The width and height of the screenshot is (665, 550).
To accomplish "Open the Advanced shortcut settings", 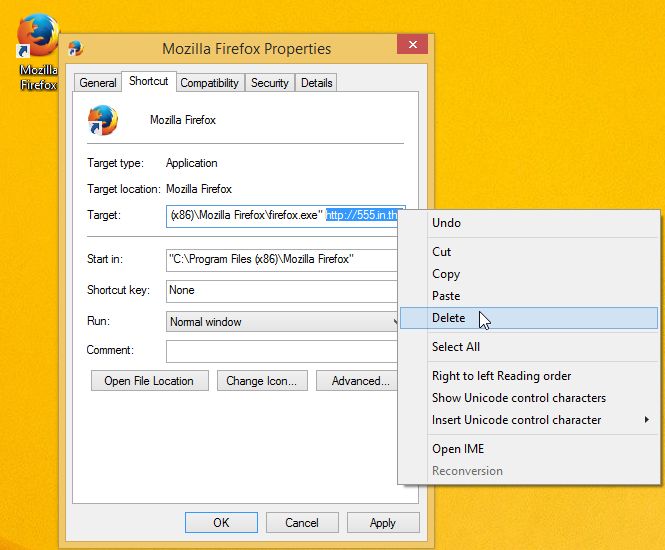I will click(x=358, y=380).
